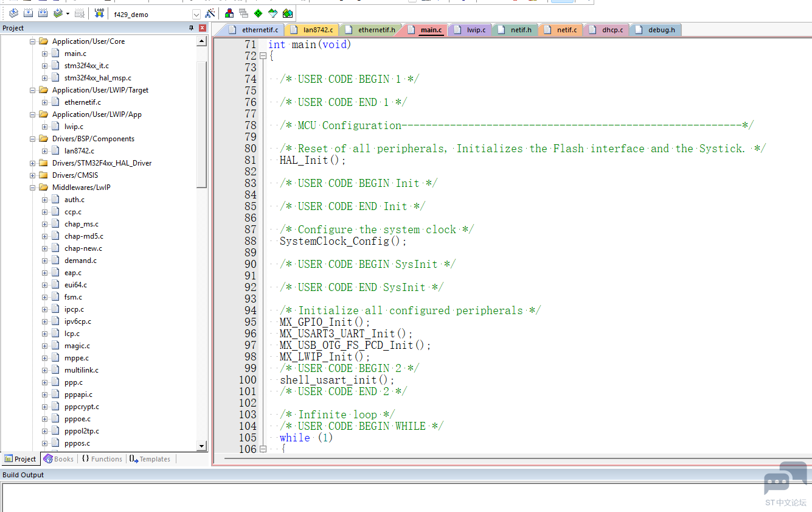812x512 pixels.
Task: Click the Translate current file icon
Action: [13, 13]
